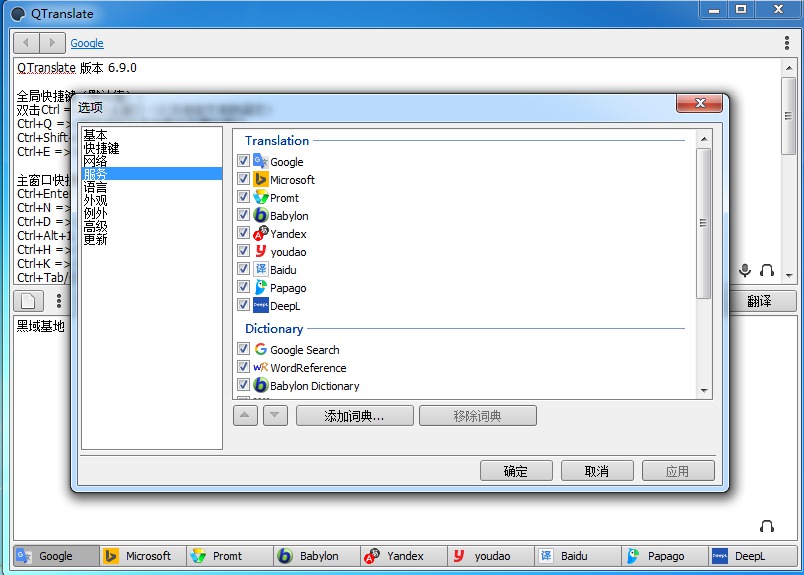
Task: Click the services list scrollbar thumb
Action: point(704,223)
